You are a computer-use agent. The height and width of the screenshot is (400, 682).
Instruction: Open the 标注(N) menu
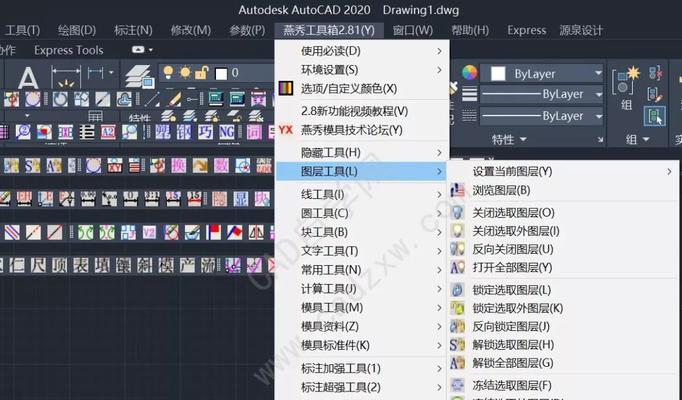point(133,30)
